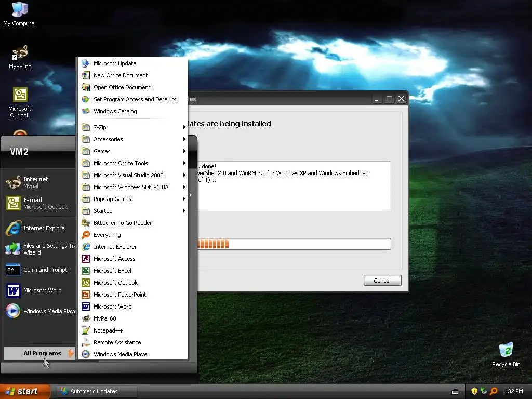Open the Everything search program
This screenshot has width=532, height=399.
coord(132,235)
